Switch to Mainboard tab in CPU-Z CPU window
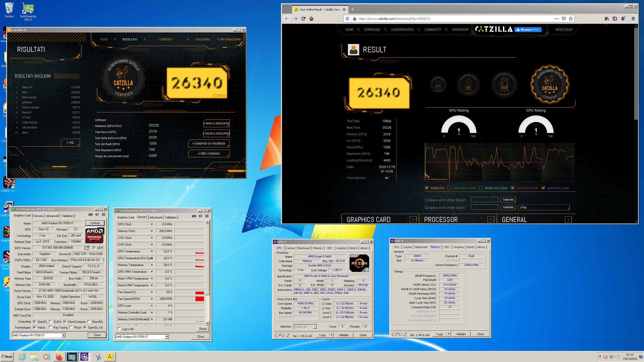This screenshot has width=644, height=362. pyautogui.click(x=304, y=248)
